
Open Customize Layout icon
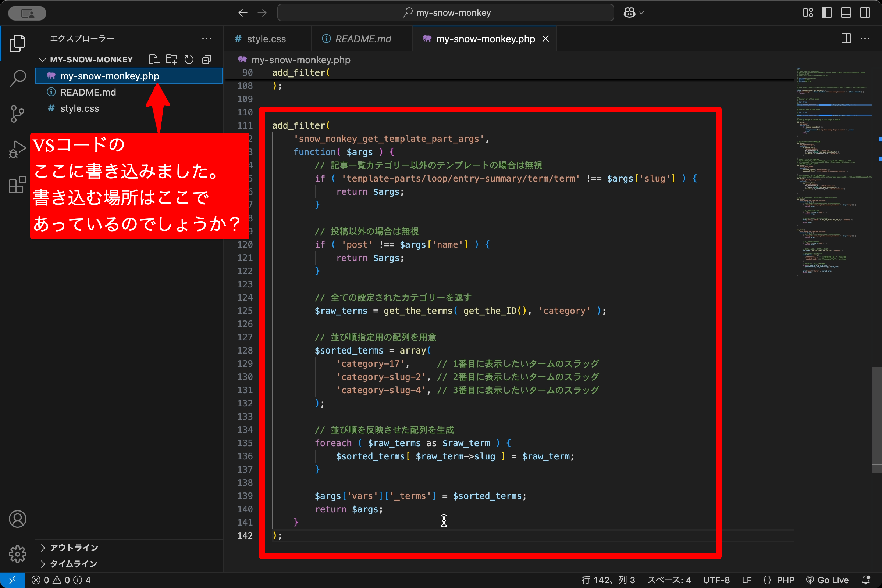coord(808,13)
